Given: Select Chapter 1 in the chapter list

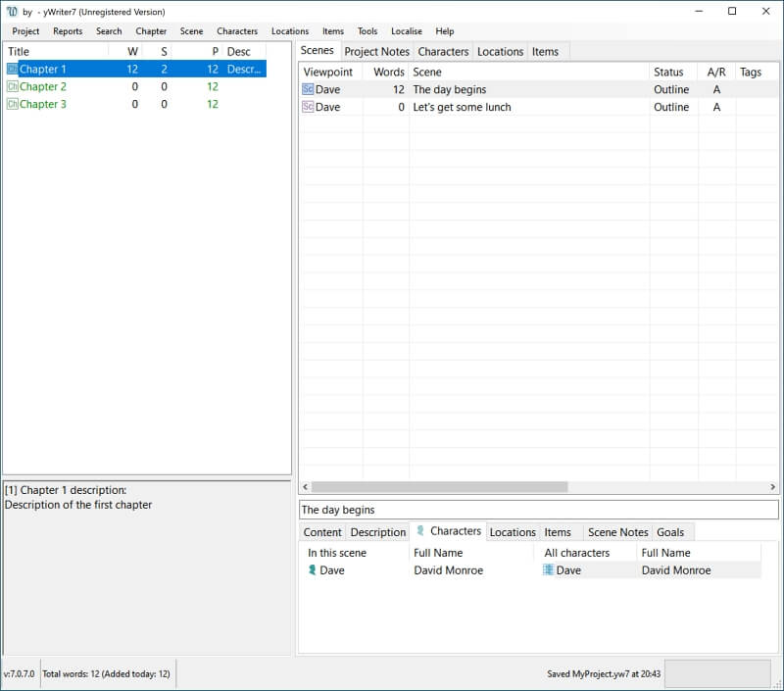Looking at the screenshot, I should click(x=136, y=69).
